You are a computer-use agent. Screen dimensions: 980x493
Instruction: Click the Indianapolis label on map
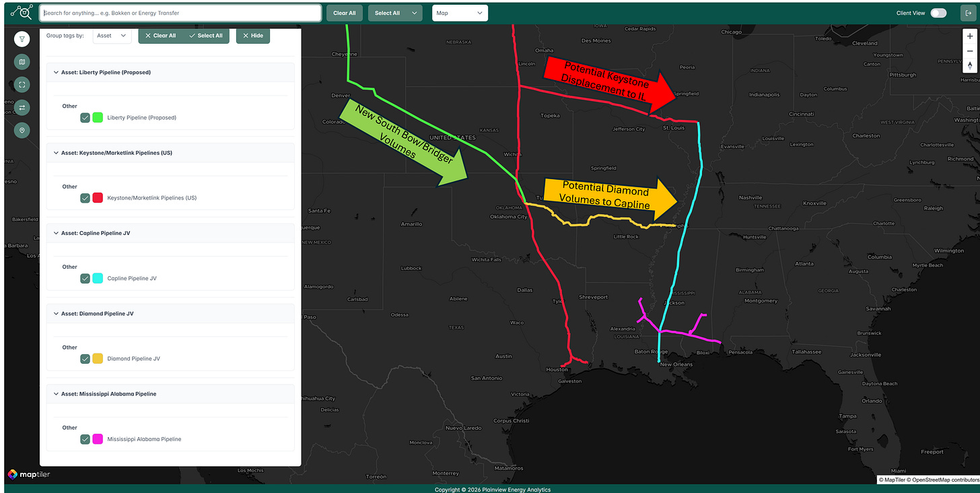(x=765, y=94)
